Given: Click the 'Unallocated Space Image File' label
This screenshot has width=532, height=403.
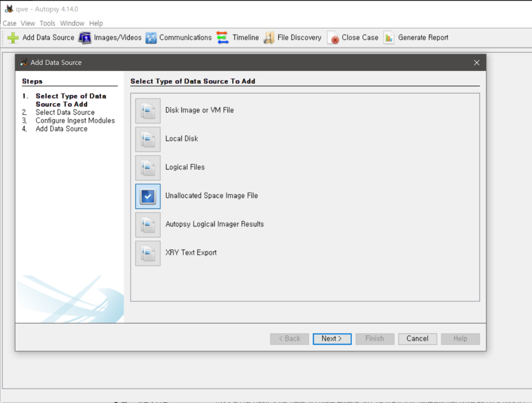Looking at the screenshot, I should point(211,195).
